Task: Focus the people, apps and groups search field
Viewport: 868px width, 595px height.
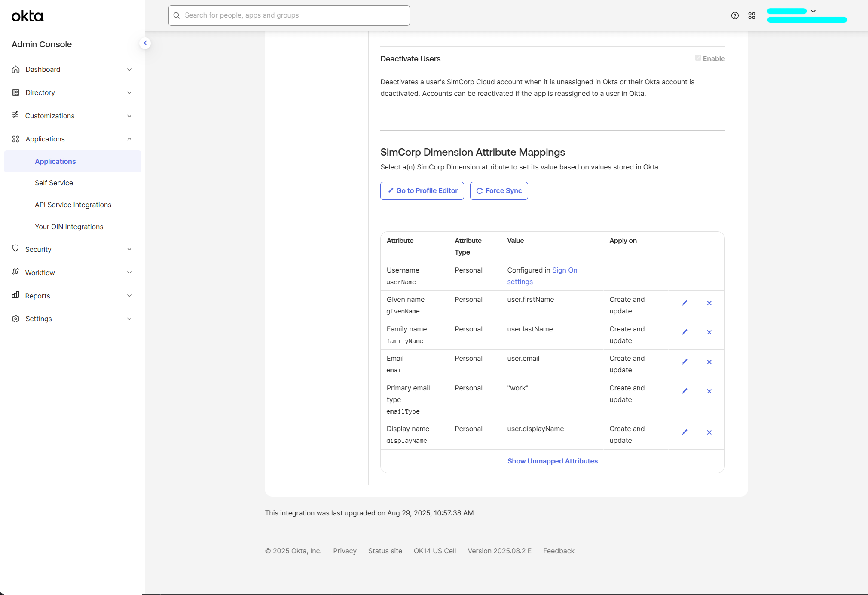Action: point(289,15)
